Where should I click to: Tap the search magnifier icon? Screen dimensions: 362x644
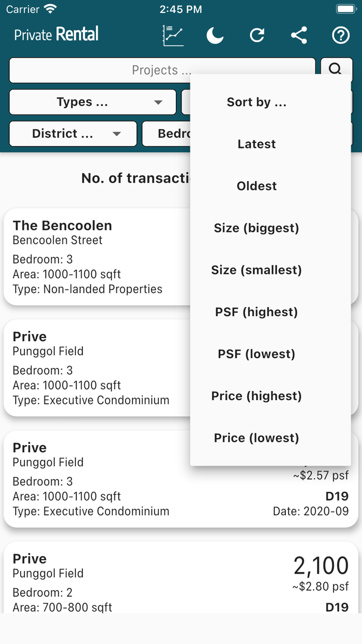coord(336,69)
